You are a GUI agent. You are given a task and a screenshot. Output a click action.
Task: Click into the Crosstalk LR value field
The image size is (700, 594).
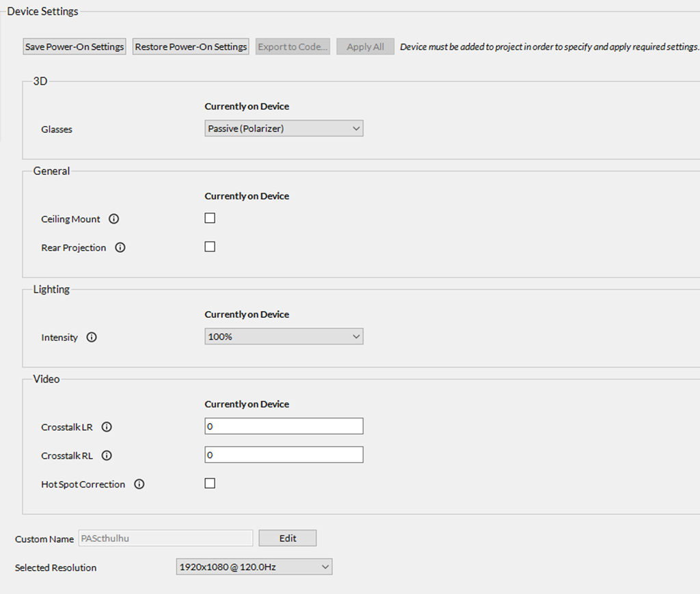284,427
